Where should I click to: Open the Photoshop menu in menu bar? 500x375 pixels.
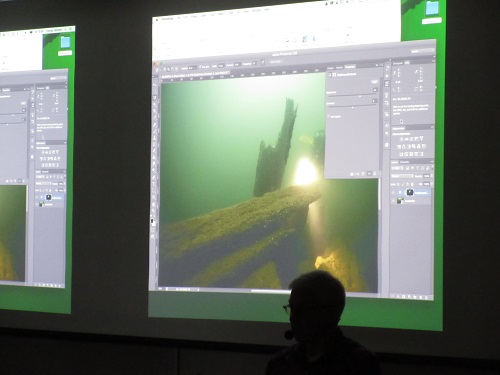168,19
